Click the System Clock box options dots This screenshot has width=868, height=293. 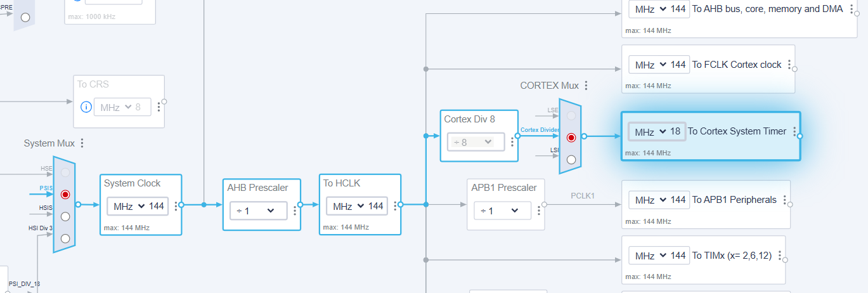(174, 207)
